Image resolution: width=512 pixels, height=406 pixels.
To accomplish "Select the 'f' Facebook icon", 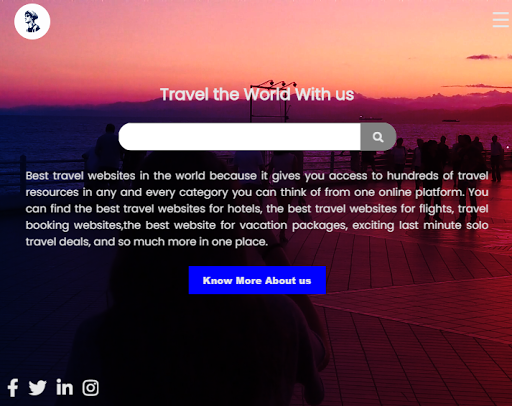I will 13,388.
